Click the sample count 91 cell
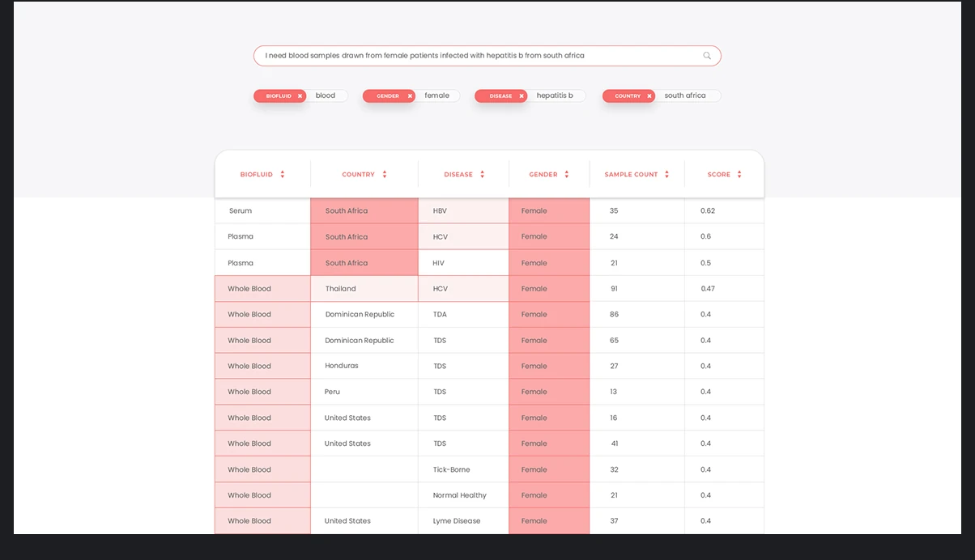The height and width of the screenshot is (560, 975). [x=637, y=288]
